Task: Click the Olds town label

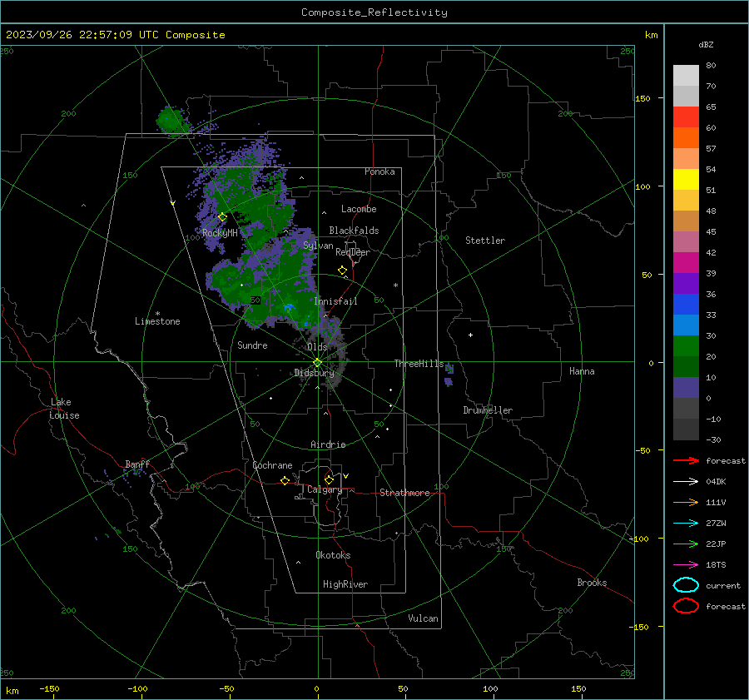Action: pyautogui.click(x=317, y=347)
